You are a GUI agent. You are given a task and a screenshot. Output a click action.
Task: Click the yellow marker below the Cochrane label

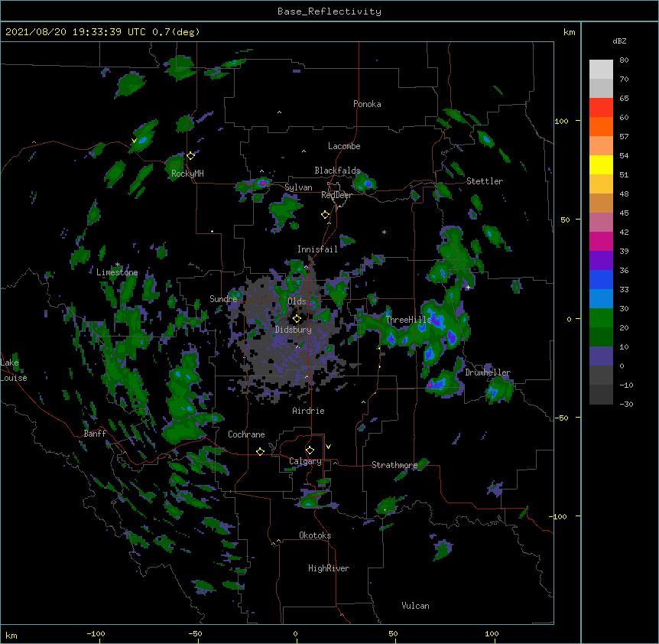click(260, 451)
